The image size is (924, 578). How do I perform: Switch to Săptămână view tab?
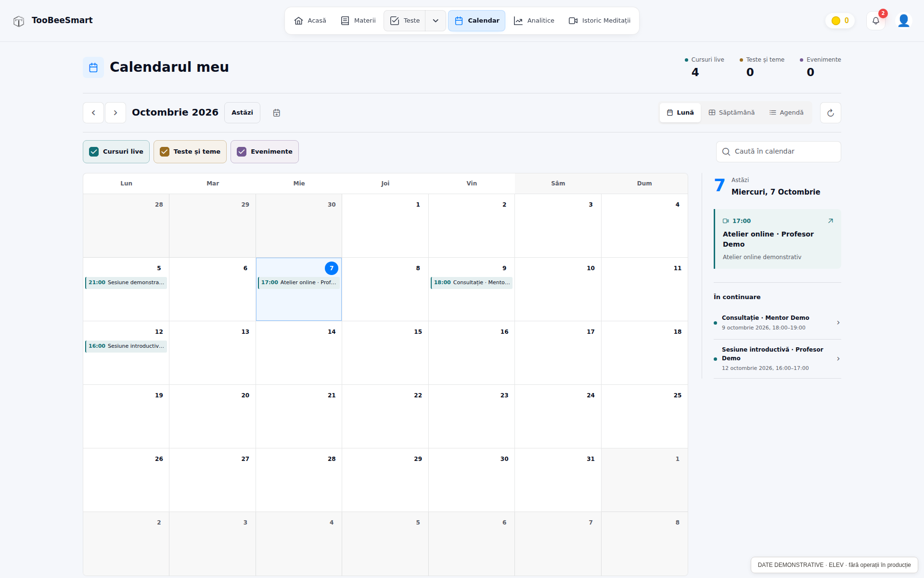(x=731, y=113)
